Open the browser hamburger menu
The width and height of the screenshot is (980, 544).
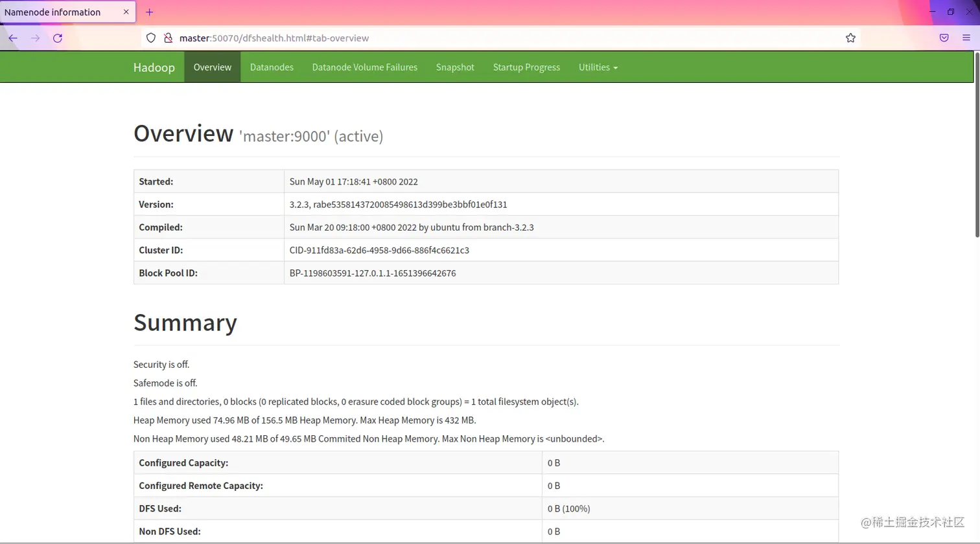(966, 38)
